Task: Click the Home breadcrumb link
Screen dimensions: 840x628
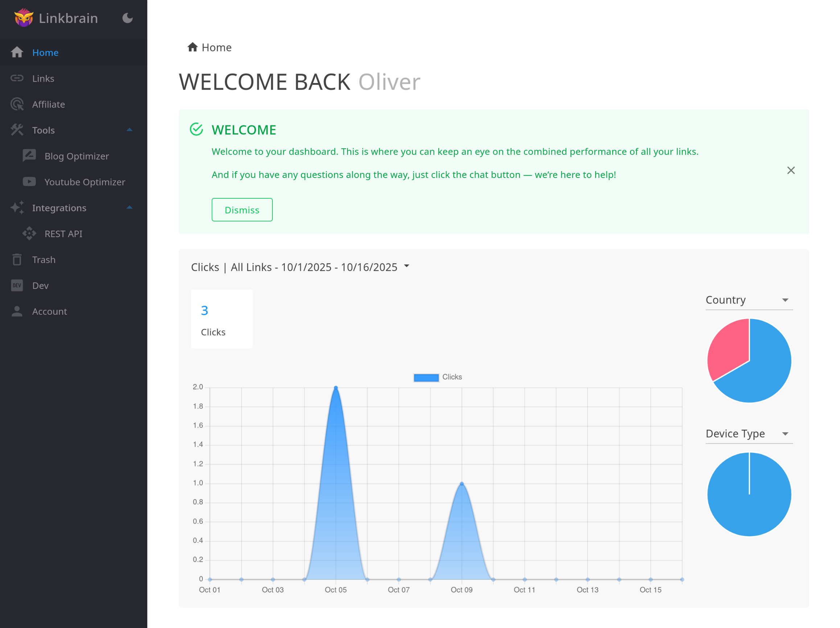Action: point(216,47)
